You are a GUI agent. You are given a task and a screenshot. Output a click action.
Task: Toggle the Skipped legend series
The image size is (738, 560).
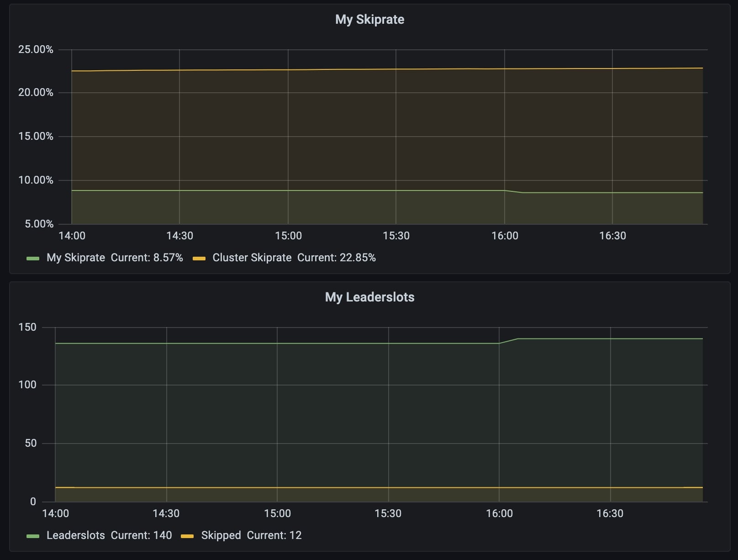pos(221,535)
